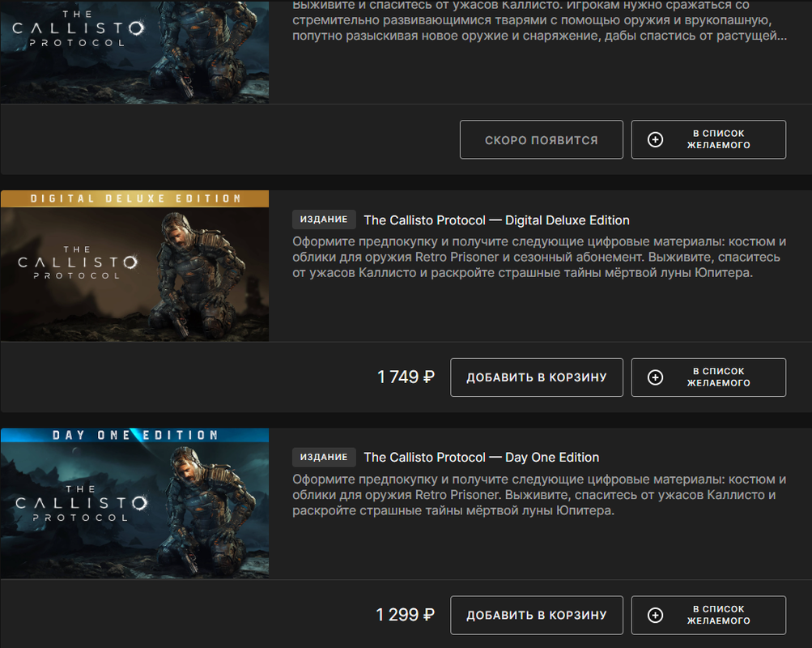This screenshot has width=812, height=648.
Task: Open the top Callisto Protocol cover image
Action: pos(134,52)
